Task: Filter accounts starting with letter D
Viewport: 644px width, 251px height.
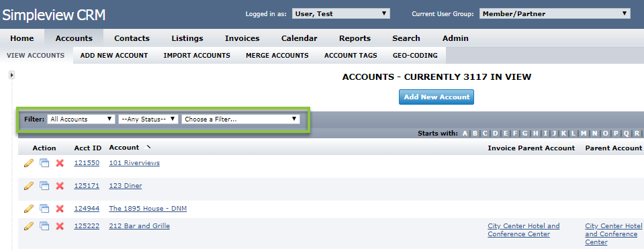Action: [x=496, y=134]
